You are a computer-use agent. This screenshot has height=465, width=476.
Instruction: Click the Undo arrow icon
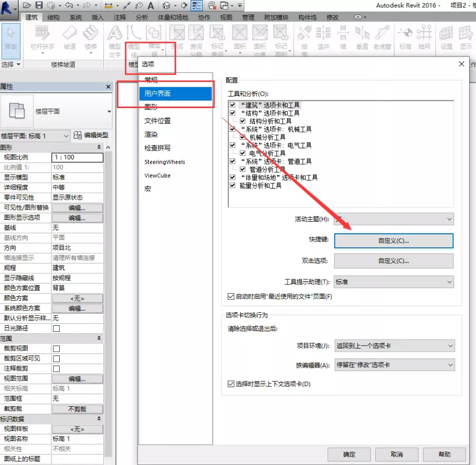(69, 5)
